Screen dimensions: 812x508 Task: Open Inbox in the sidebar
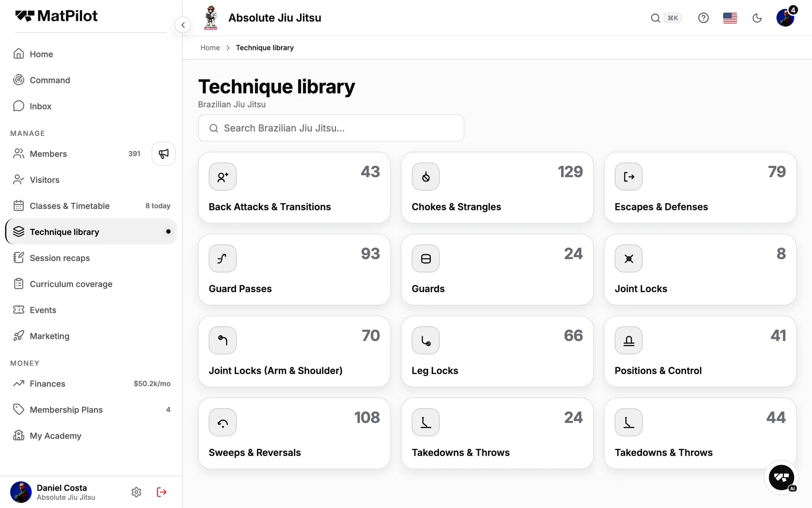pyautogui.click(x=91, y=106)
